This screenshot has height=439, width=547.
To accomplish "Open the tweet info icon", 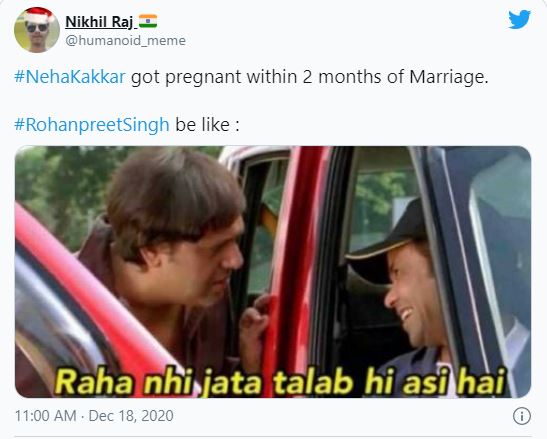I will pyautogui.click(x=522, y=416).
